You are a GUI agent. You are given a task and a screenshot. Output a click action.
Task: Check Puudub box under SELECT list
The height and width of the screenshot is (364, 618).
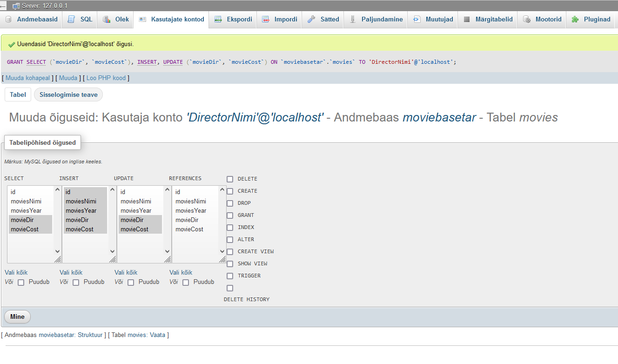tap(21, 283)
